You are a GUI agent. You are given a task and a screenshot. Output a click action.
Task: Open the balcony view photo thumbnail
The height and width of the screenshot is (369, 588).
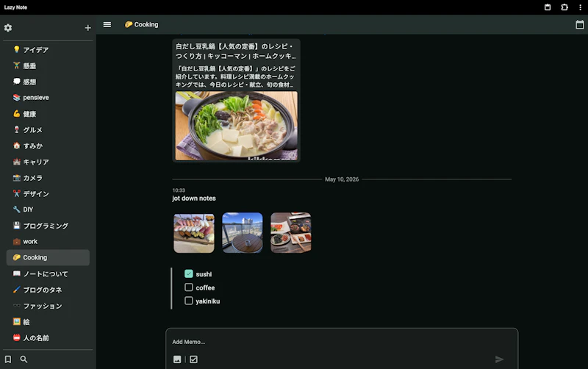click(x=243, y=233)
